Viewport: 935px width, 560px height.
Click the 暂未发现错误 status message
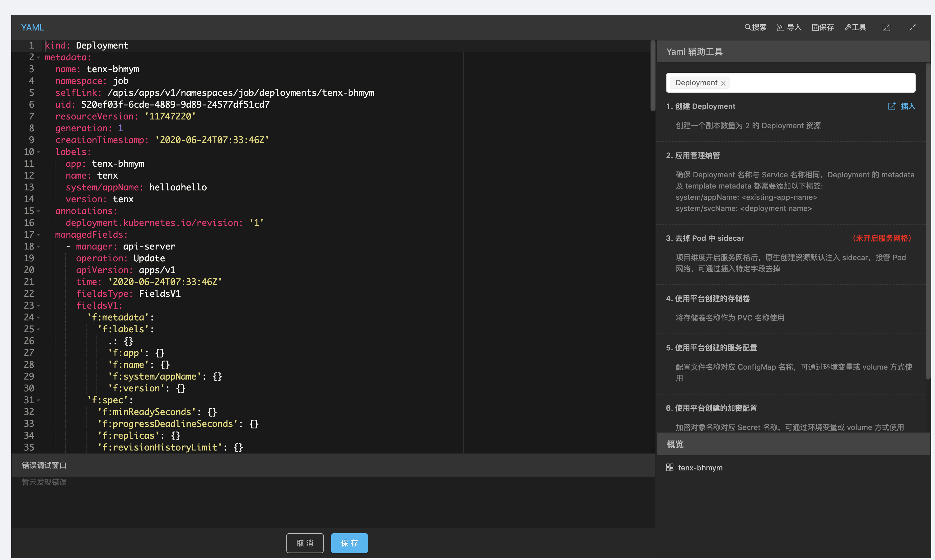pyautogui.click(x=44, y=482)
